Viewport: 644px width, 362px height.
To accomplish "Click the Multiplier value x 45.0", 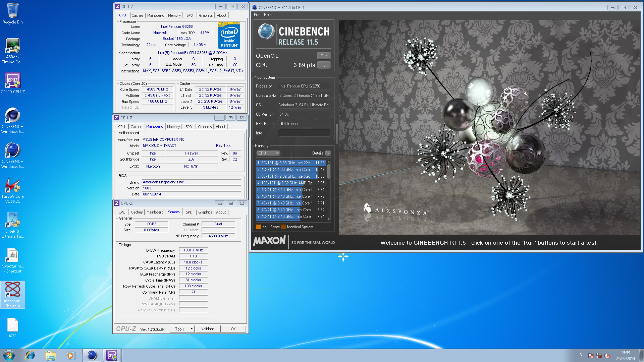I will click(158, 95).
